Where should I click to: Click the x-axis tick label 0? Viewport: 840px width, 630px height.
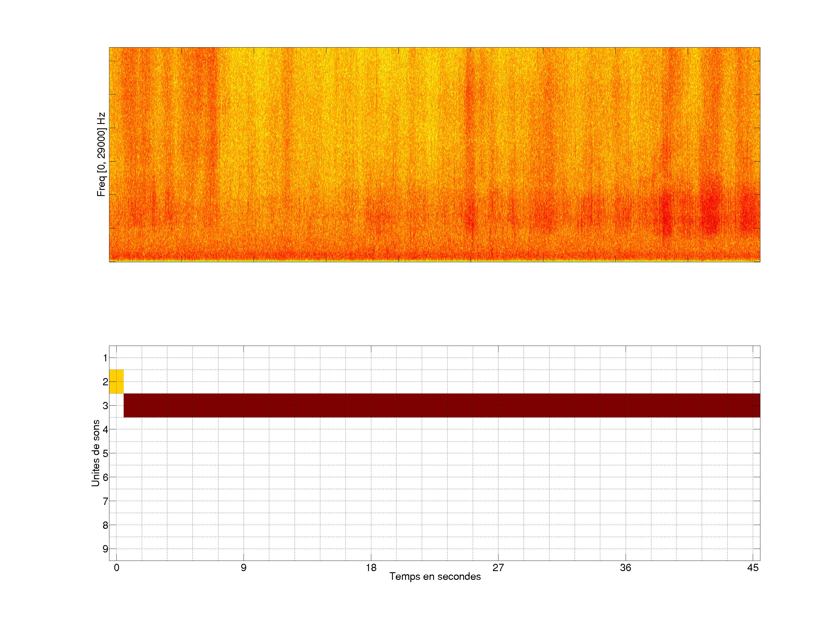coord(117,568)
